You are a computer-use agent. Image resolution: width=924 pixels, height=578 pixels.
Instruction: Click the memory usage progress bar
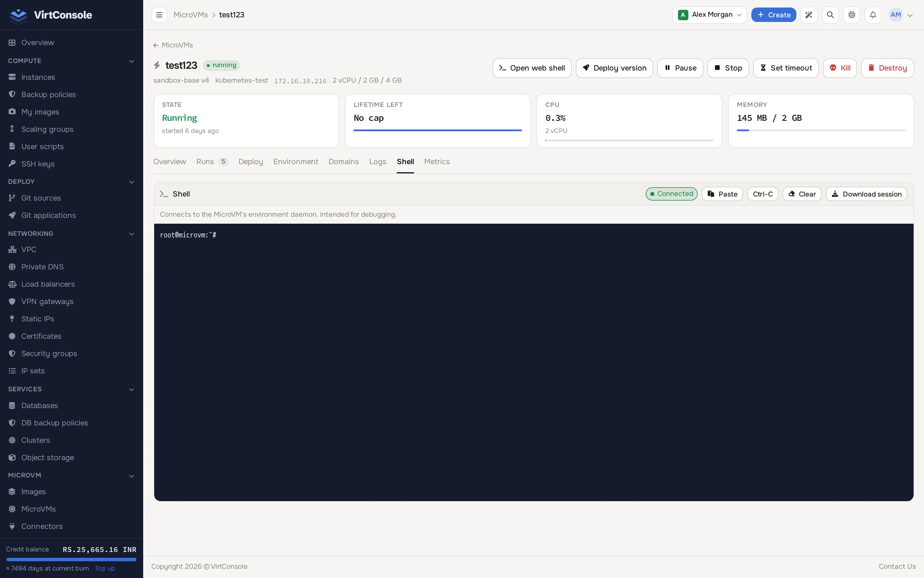(821, 130)
